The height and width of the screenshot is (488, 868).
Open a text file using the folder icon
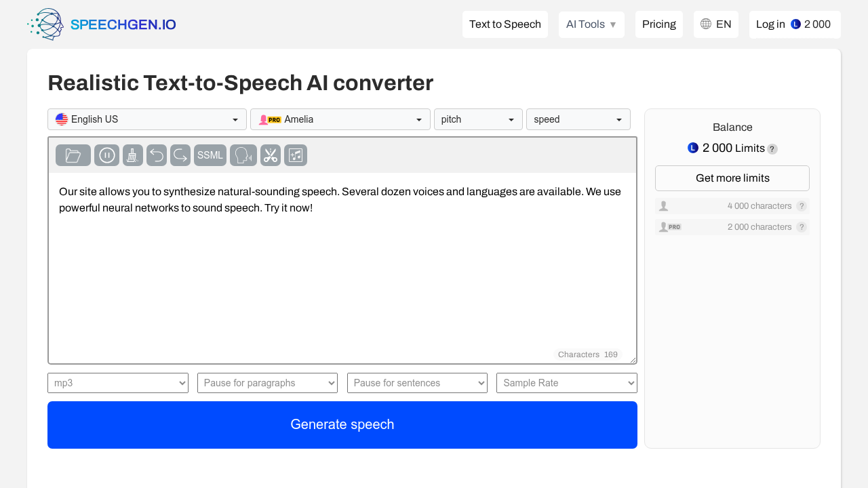(73, 155)
